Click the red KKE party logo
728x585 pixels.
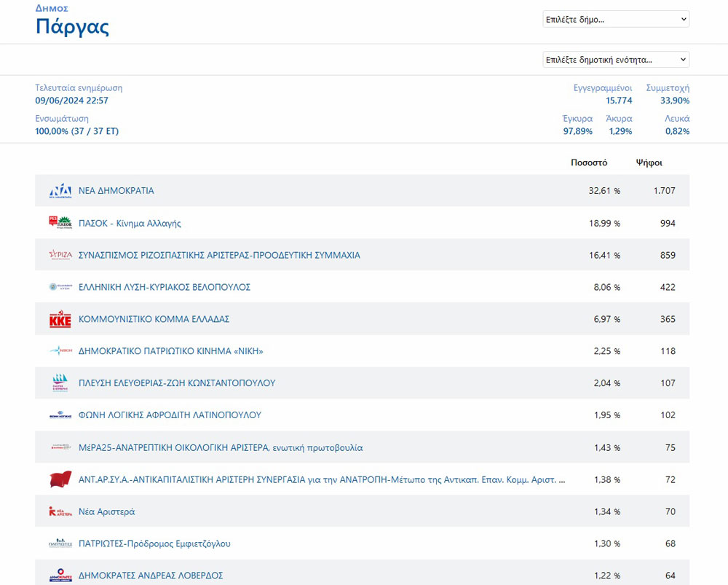60,319
